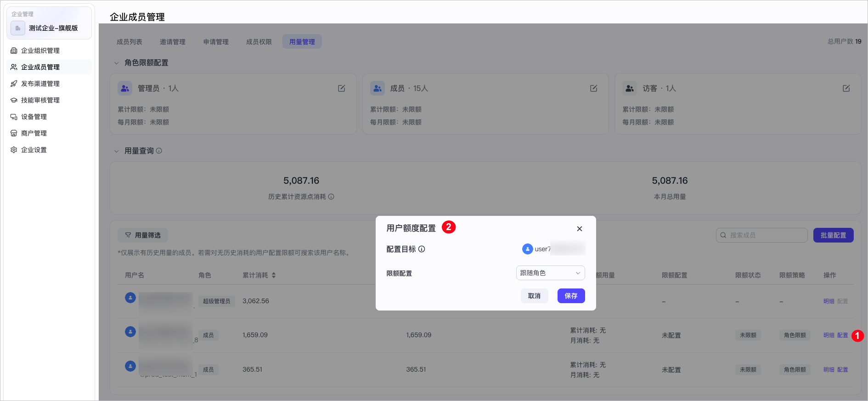Collapse the 角色限额配置 section

[117, 63]
